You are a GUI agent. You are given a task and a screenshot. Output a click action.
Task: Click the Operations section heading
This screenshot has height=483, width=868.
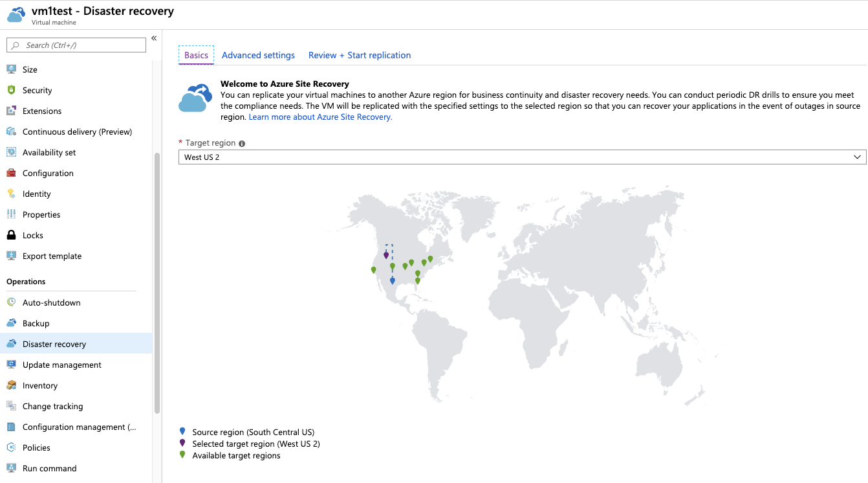point(26,282)
